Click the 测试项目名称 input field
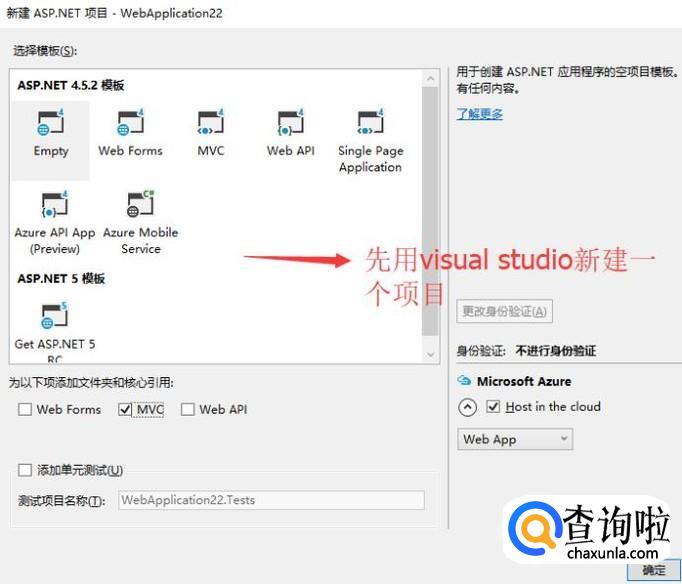The image size is (682, 584). [x=271, y=500]
